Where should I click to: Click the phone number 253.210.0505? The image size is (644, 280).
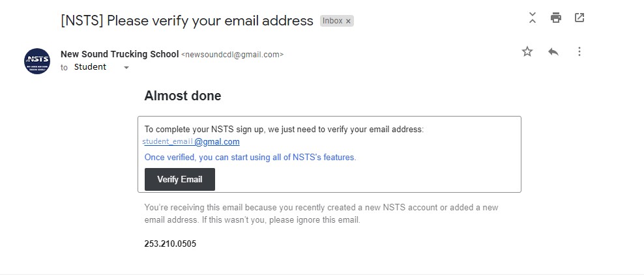click(170, 244)
